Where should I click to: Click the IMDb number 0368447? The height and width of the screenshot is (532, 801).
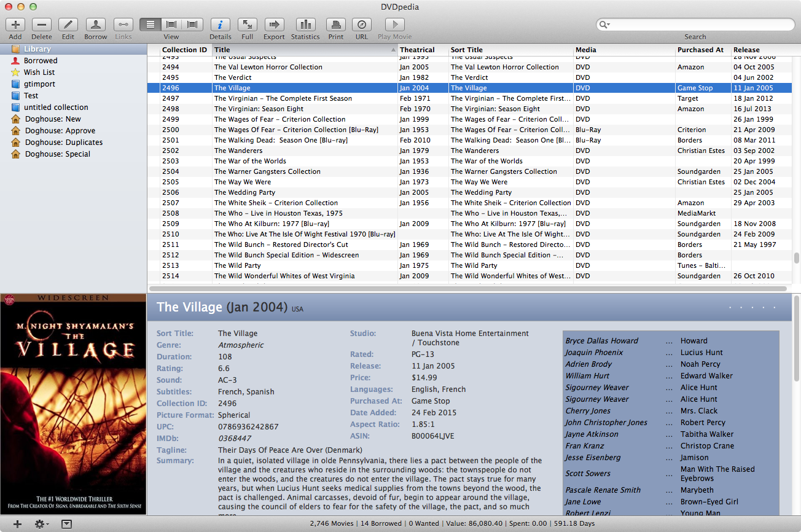[x=235, y=439]
